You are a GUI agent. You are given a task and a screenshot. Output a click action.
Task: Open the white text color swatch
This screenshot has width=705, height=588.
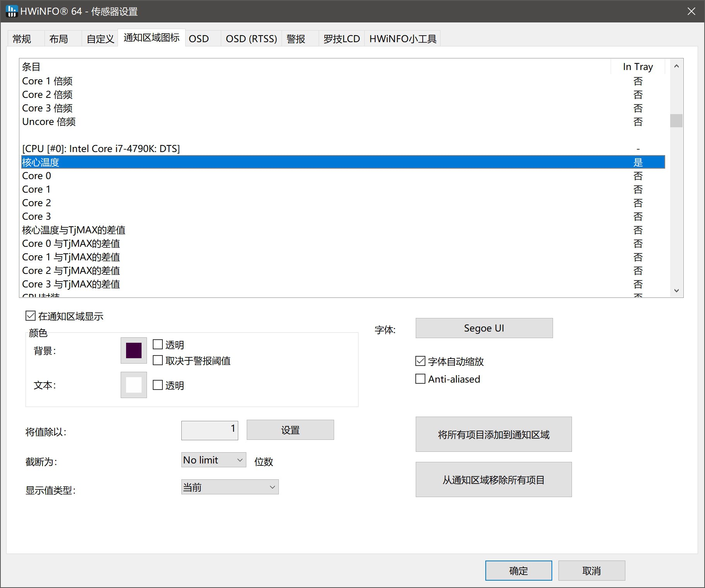click(134, 385)
